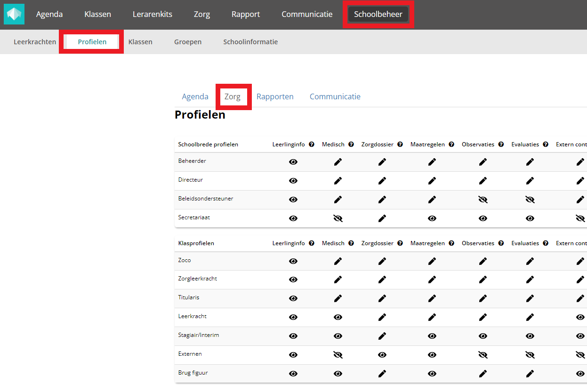
Task: Click help icon next to Leerlinginfo in Schoolbrede profielen
Action: (x=312, y=144)
